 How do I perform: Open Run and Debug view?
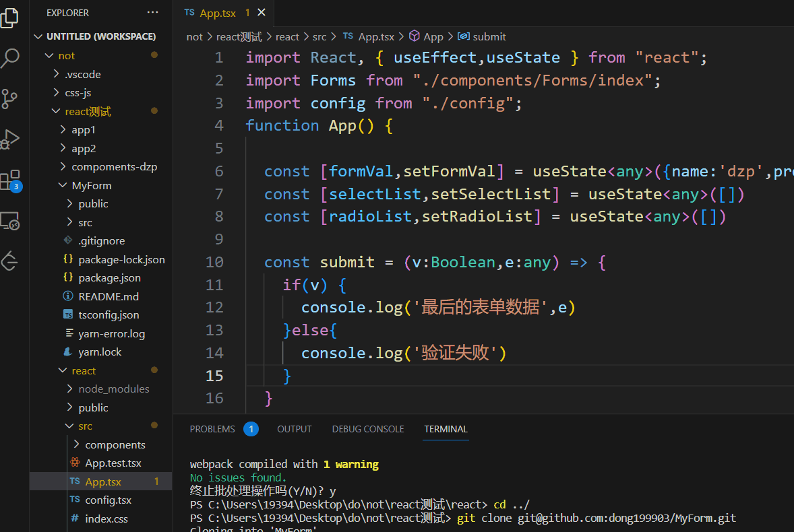pyautogui.click(x=9, y=139)
